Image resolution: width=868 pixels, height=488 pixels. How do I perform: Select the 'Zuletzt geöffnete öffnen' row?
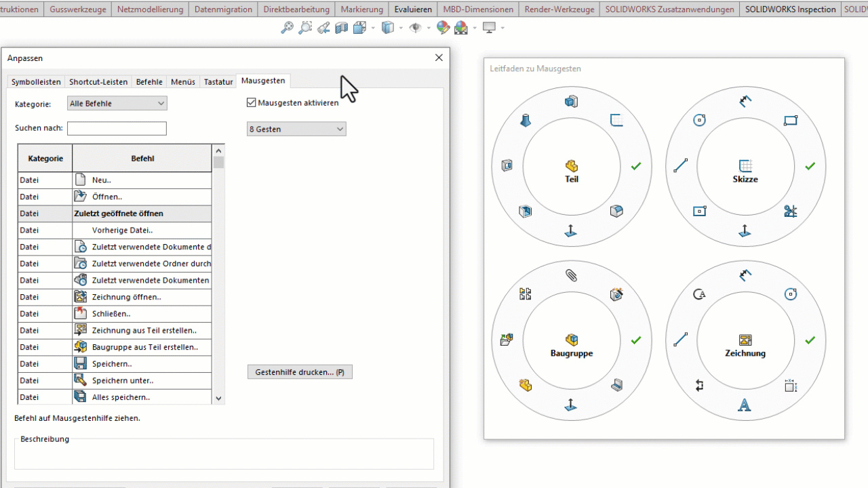pyautogui.click(x=118, y=213)
